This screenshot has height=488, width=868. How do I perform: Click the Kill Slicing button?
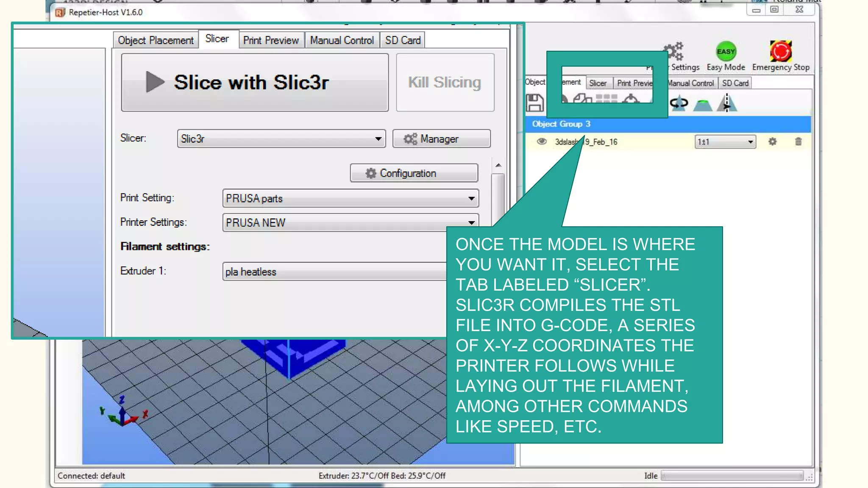coord(445,82)
